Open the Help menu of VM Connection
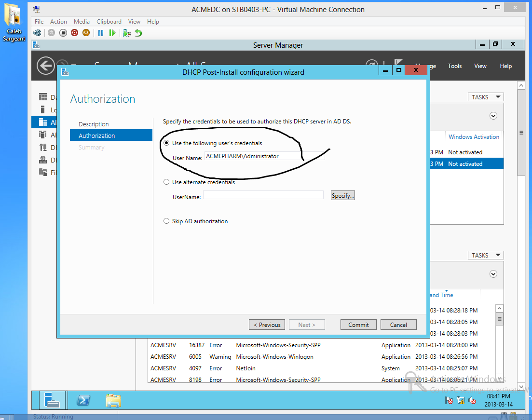Viewport: 532px width, 420px height. tap(153, 21)
